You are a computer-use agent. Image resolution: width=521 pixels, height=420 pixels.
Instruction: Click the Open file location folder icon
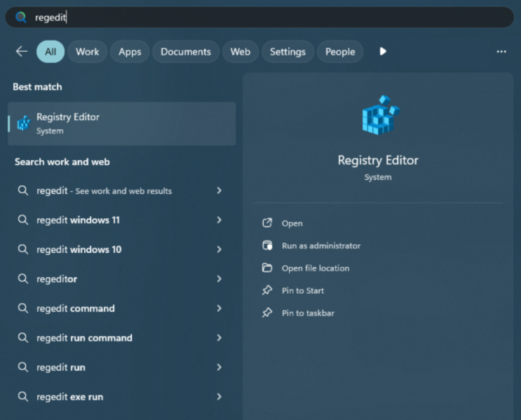tap(267, 268)
